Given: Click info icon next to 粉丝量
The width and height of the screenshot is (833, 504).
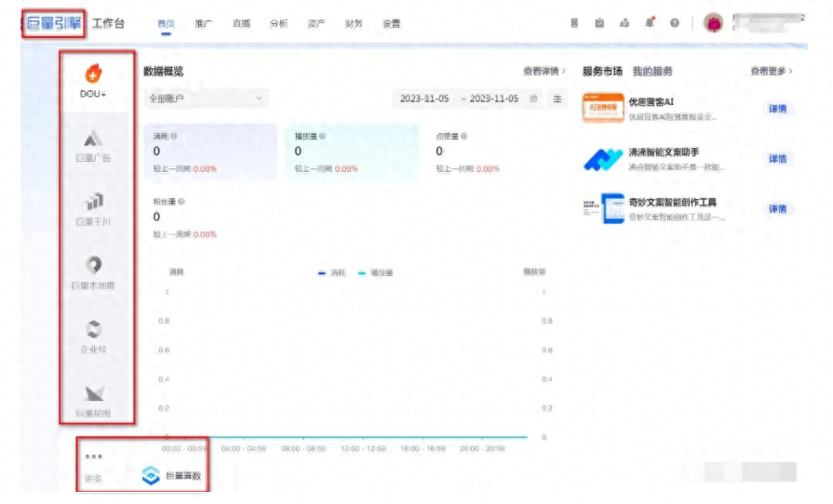Looking at the screenshot, I should tap(181, 202).
